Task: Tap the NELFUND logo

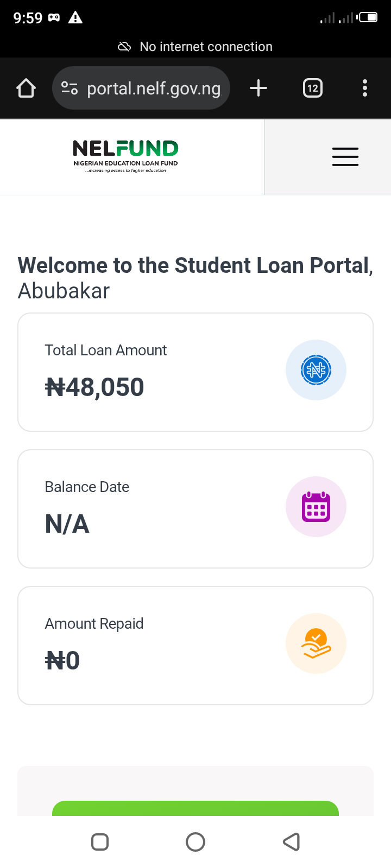Action: (125, 156)
